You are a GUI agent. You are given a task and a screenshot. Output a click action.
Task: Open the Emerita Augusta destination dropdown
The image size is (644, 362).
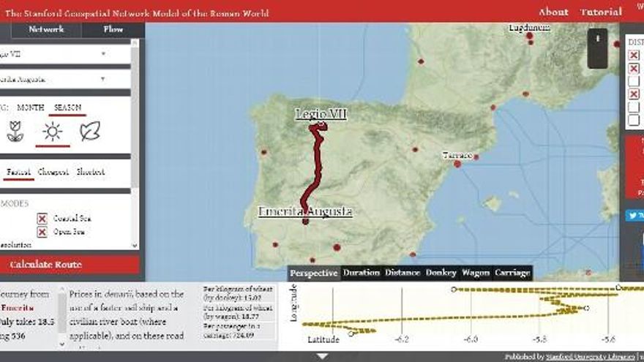pos(65,79)
